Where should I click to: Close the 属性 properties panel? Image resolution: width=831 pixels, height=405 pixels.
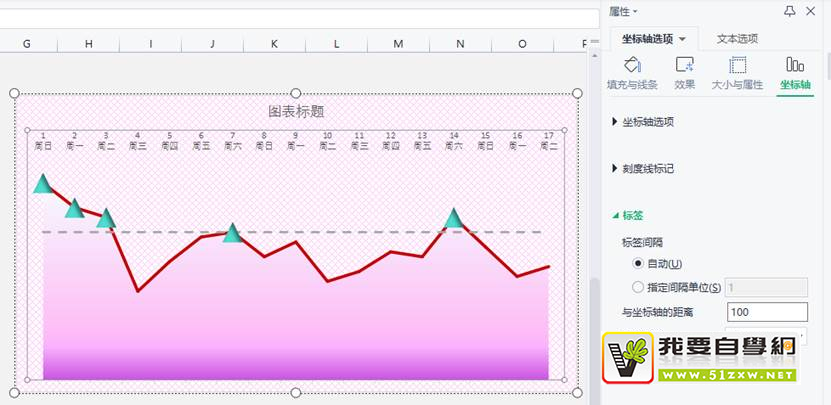click(816, 11)
